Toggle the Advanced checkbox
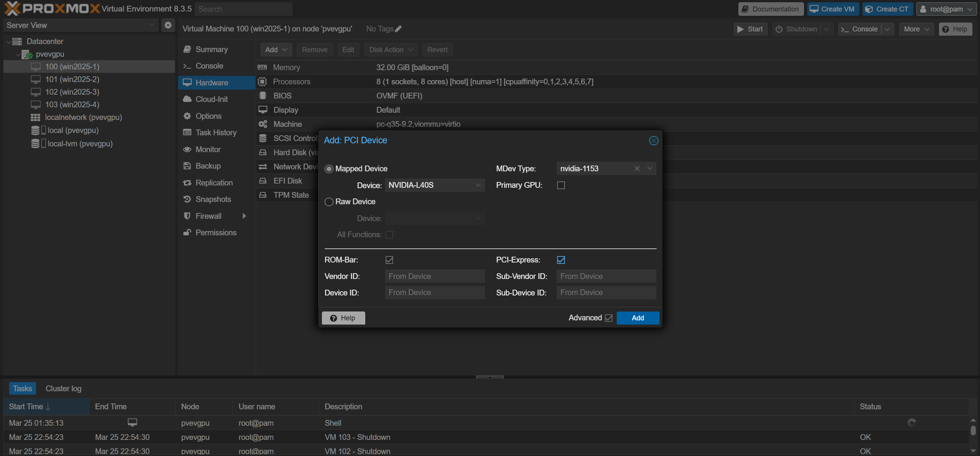 (x=609, y=318)
